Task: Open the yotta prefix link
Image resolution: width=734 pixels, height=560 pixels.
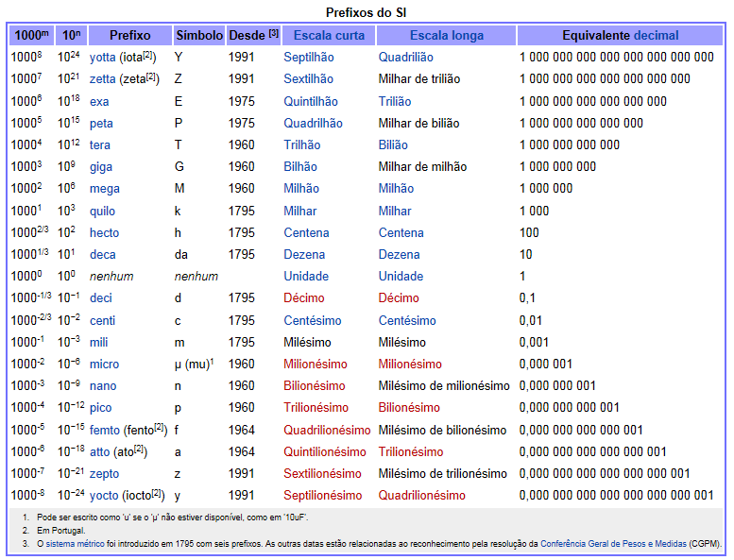Action: pos(103,58)
